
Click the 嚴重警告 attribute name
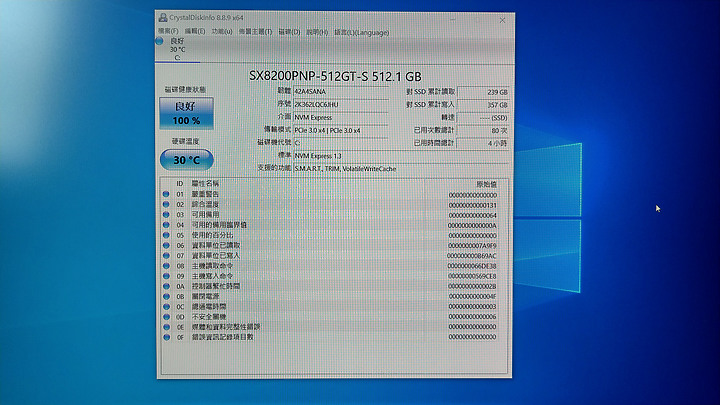click(205, 194)
